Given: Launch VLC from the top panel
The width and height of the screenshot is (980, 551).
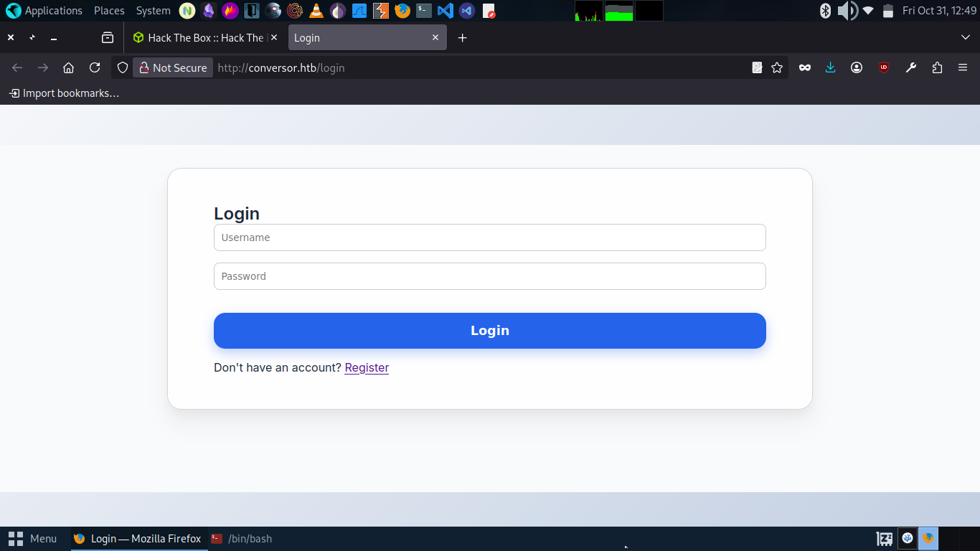Looking at the screenshot, I should pyautogui.click(x=316, y=11).
